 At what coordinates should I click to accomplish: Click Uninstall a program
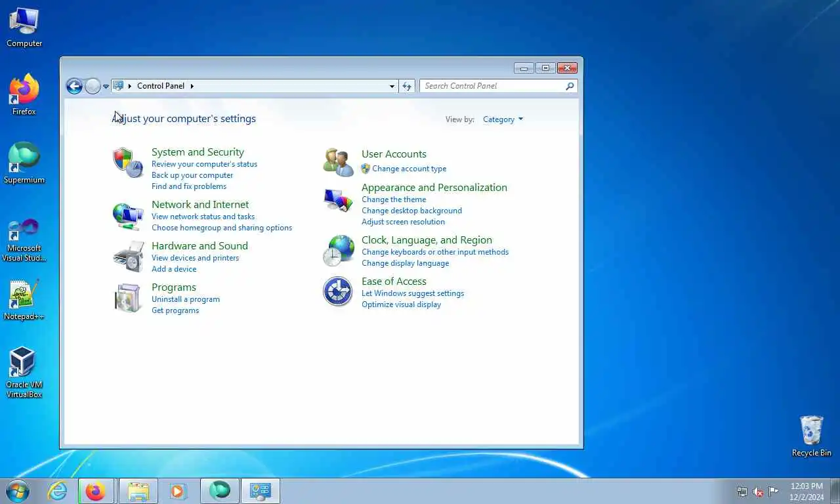click(x=186, y=299)
